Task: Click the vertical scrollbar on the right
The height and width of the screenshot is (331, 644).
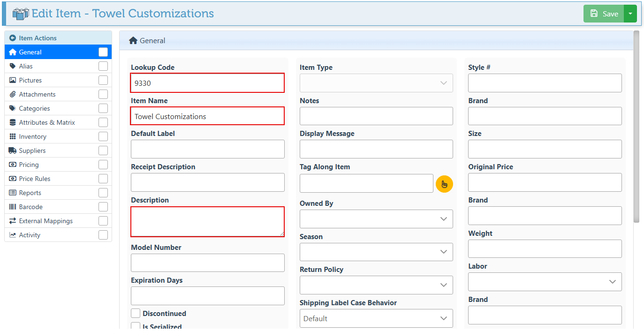Action: pos(636,127)
